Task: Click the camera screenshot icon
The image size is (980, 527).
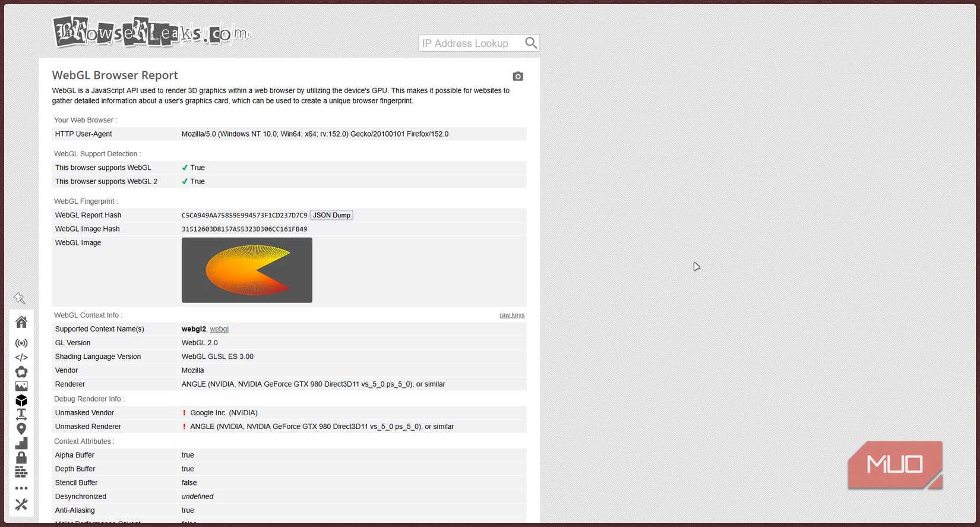Action: point(518,76)
